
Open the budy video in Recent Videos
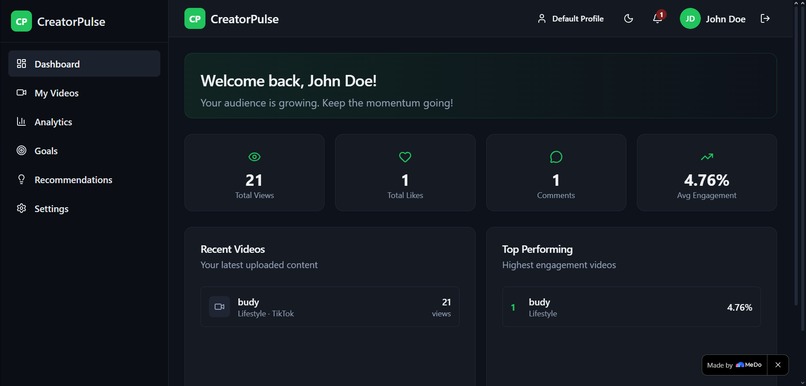(330, 307)
